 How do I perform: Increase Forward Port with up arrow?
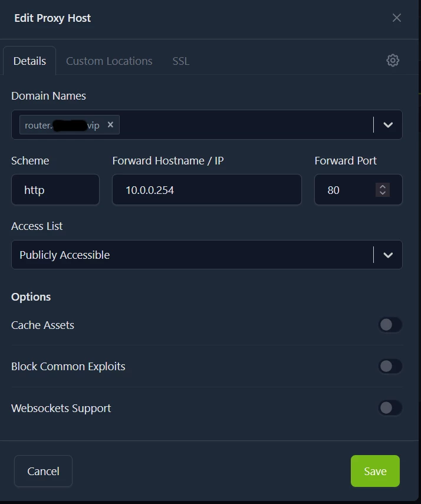[x=383, y=186]
